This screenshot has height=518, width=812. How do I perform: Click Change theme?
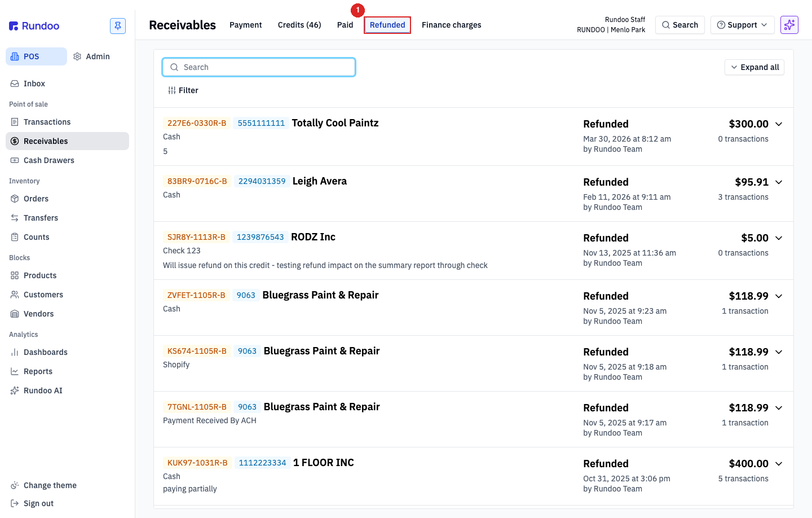tap(50, 485)
